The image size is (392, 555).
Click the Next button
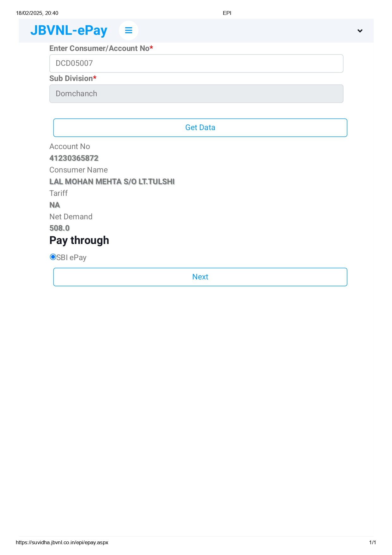200,277
